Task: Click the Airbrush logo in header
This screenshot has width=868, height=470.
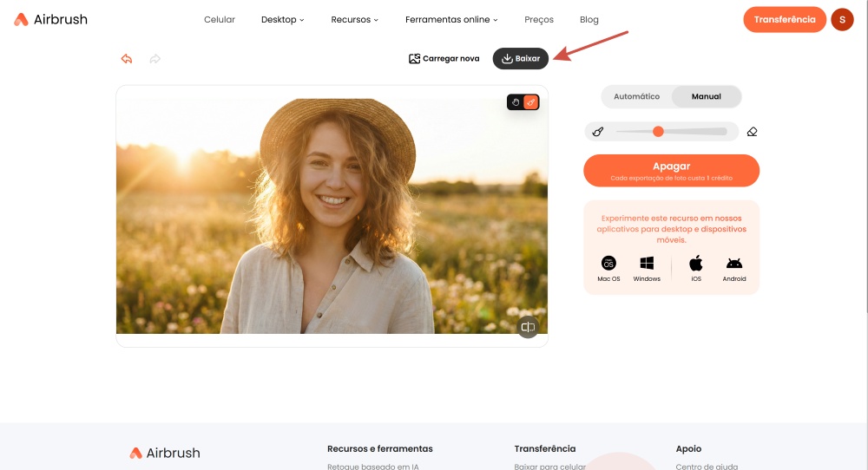Action: click(50, 19)
